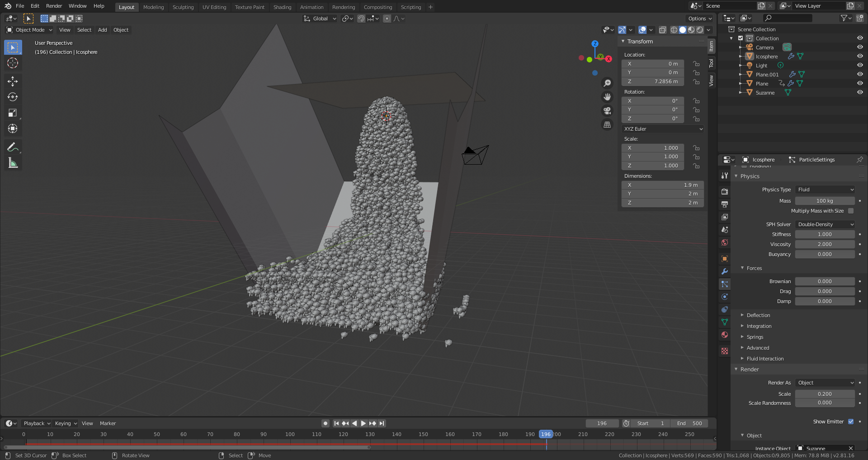Switch to rendered viewport shading

700,30
